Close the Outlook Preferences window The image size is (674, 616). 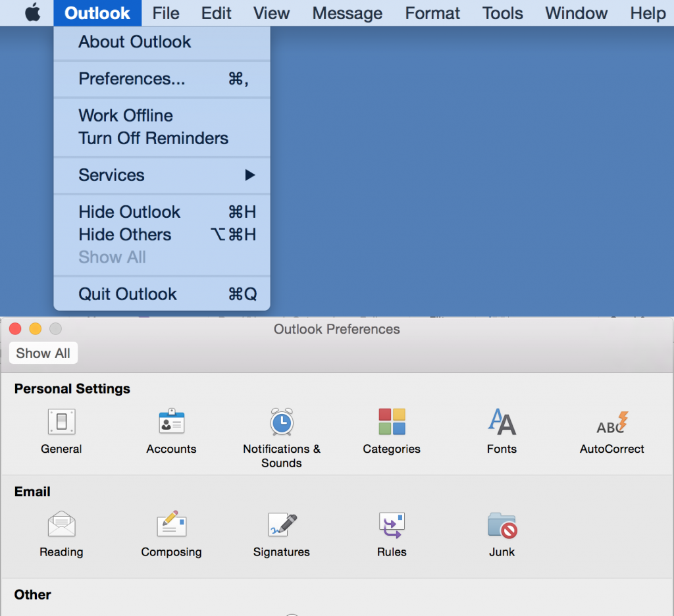(15, 329)
